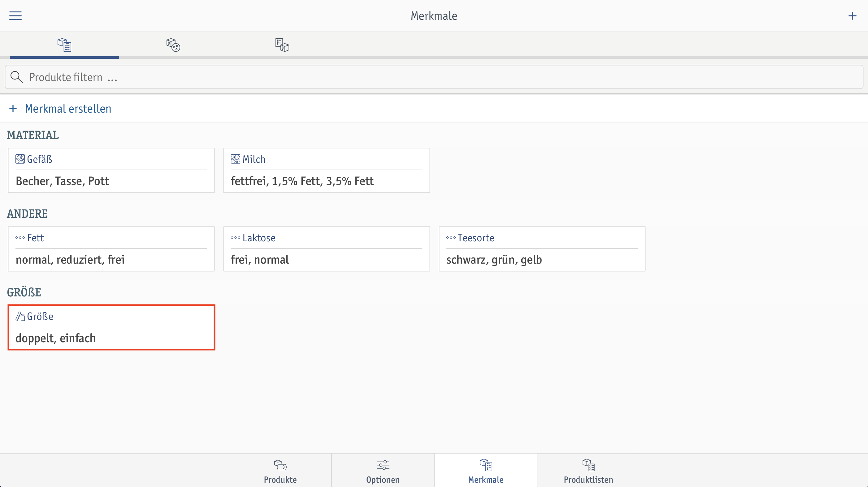The image size is (868, 487).
Task: Open the Milch feature card
Action: pyautogui.click(x=327, y=170)
